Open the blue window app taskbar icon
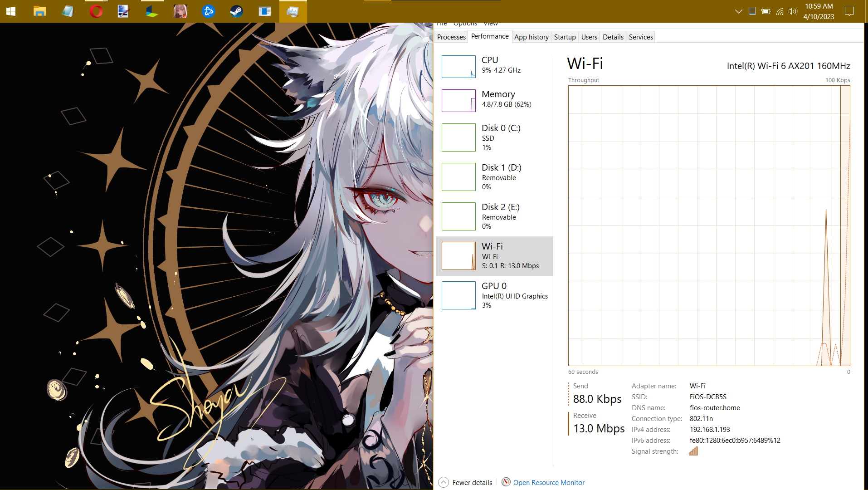 (x=264, y=11)
